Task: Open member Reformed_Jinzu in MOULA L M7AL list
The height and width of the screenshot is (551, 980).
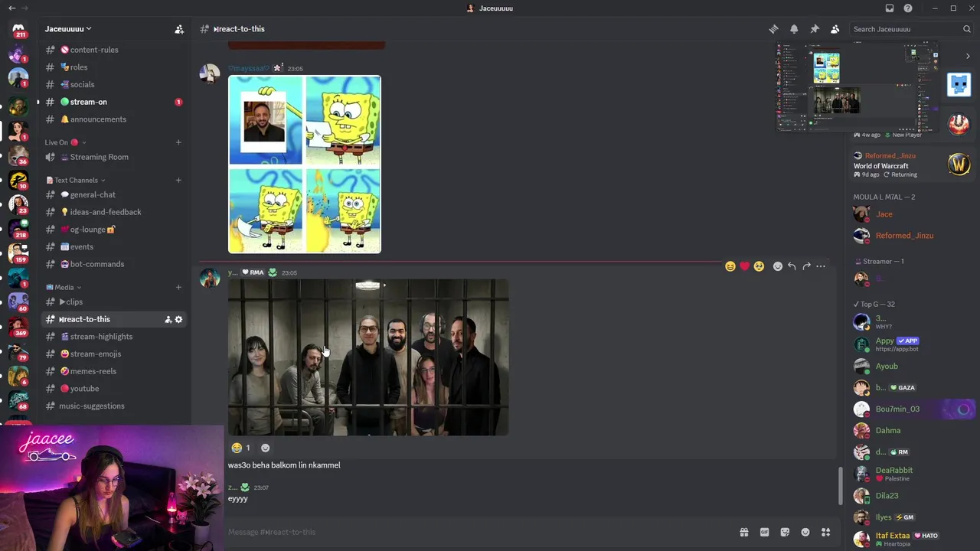Action: (x=913, y=236)
